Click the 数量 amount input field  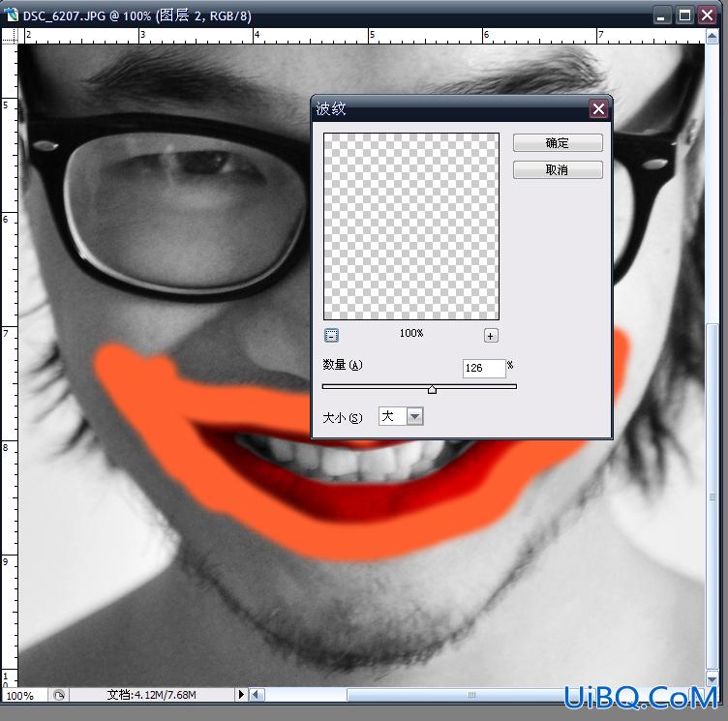point(484,368)
